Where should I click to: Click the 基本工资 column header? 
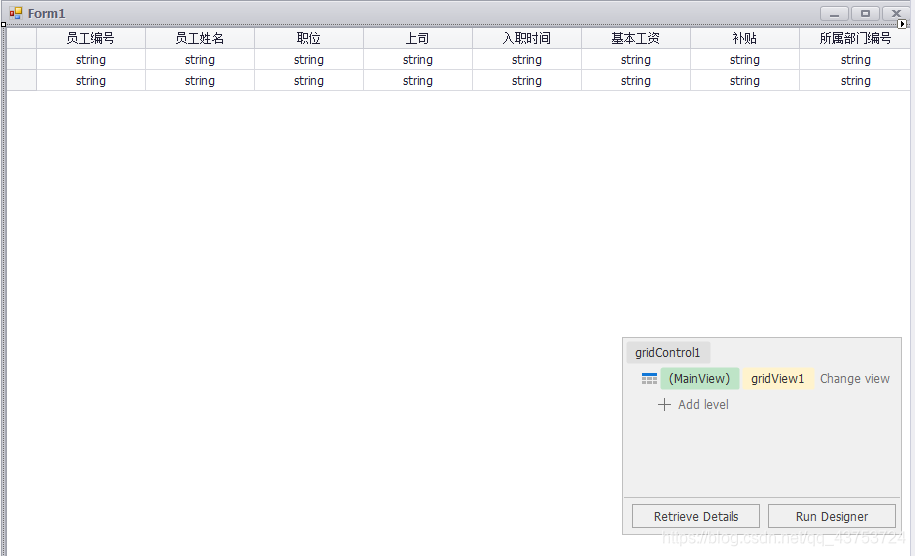tap(635, 39)
